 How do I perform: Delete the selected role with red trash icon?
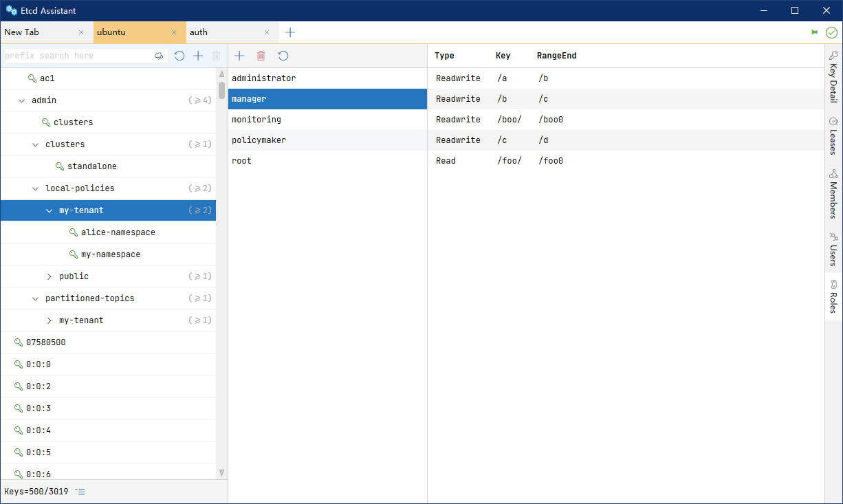coord(261,56)
